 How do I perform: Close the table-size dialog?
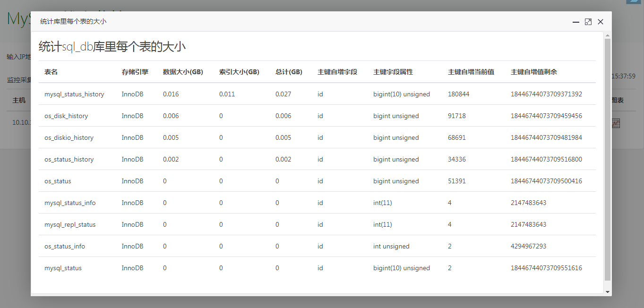coord(601,22)
